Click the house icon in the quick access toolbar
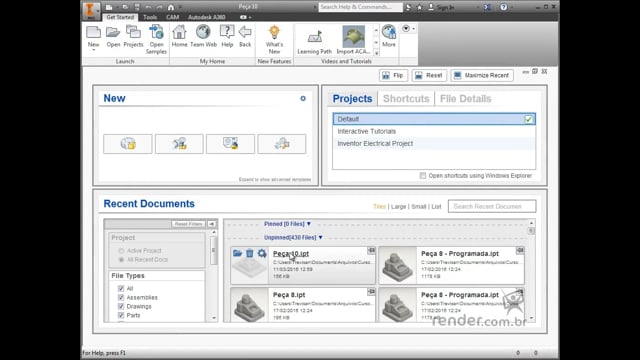This screenshot has width=640, height=360. pyautogui.click(x=171, y=7)
